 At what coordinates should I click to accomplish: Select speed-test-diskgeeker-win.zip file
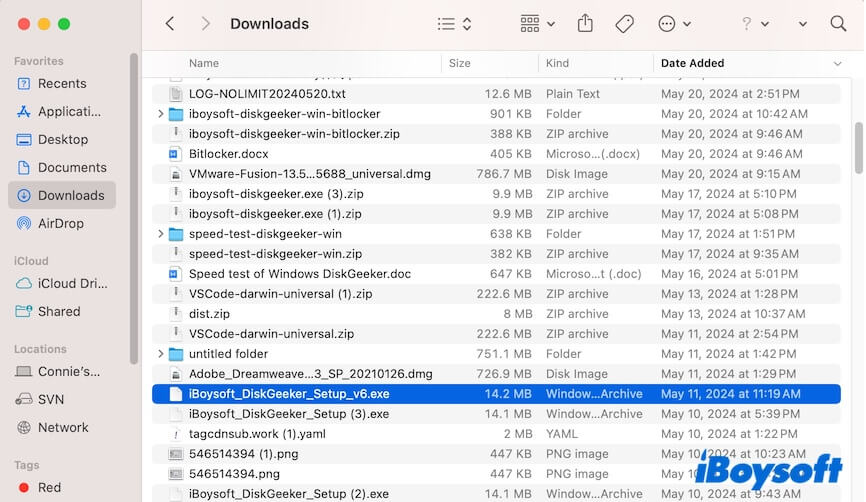(x=496, y=253)
